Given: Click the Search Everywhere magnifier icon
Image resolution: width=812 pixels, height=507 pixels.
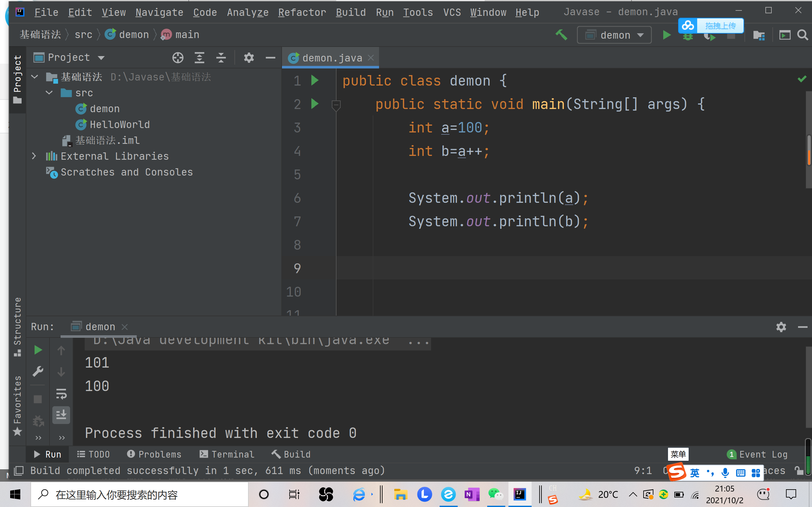Looking at the screenshot, I should tap(802, 35).
